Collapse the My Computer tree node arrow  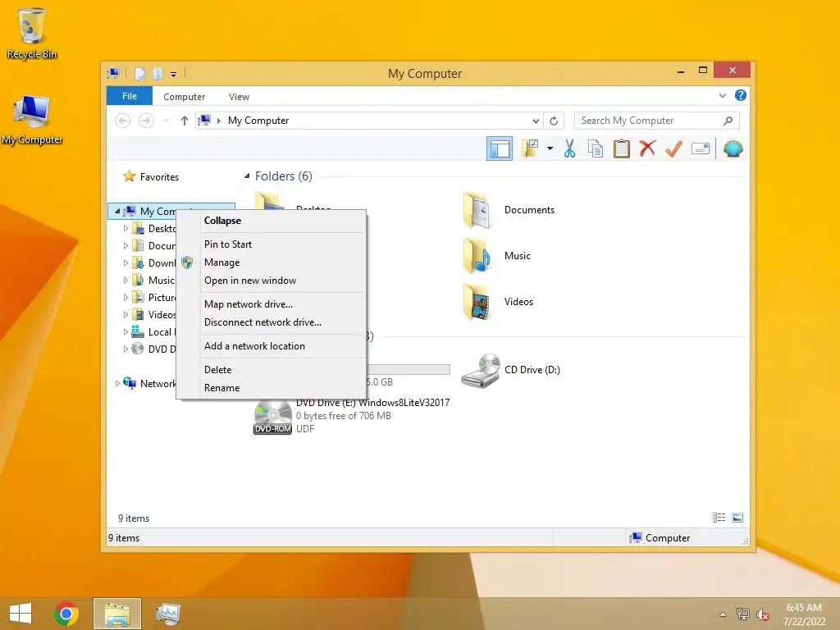tap(116, 211)
